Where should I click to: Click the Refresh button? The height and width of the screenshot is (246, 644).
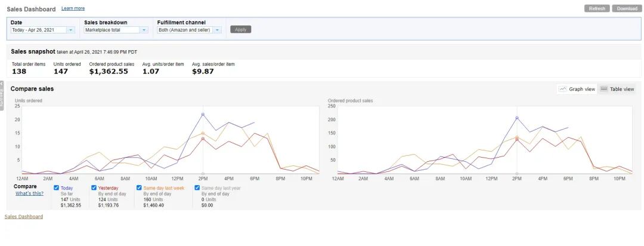coord(597,8)
